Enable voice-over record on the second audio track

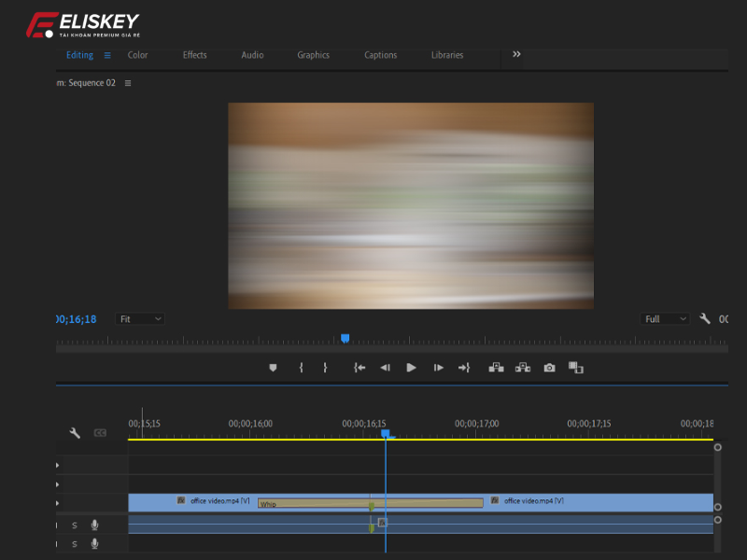tap(95, 542)
